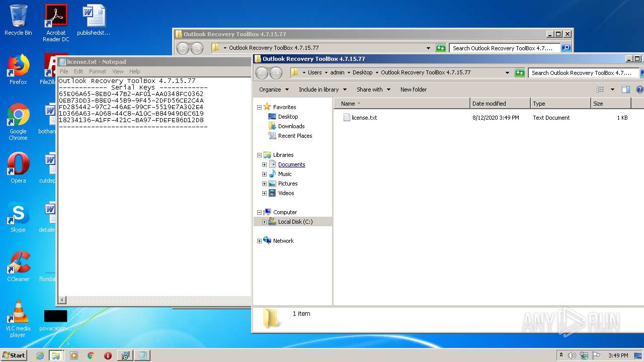Open media player taskbar icon
644x362 pixels.
pos(74,355)
